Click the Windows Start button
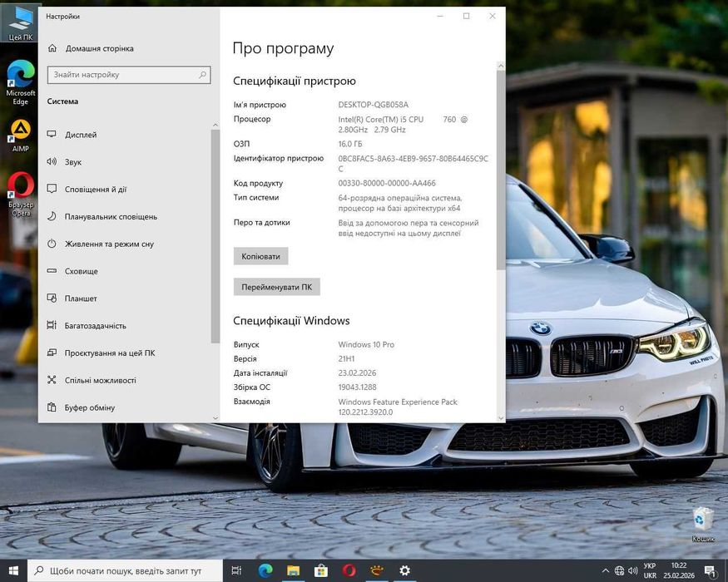 click(x=13, y=571)
